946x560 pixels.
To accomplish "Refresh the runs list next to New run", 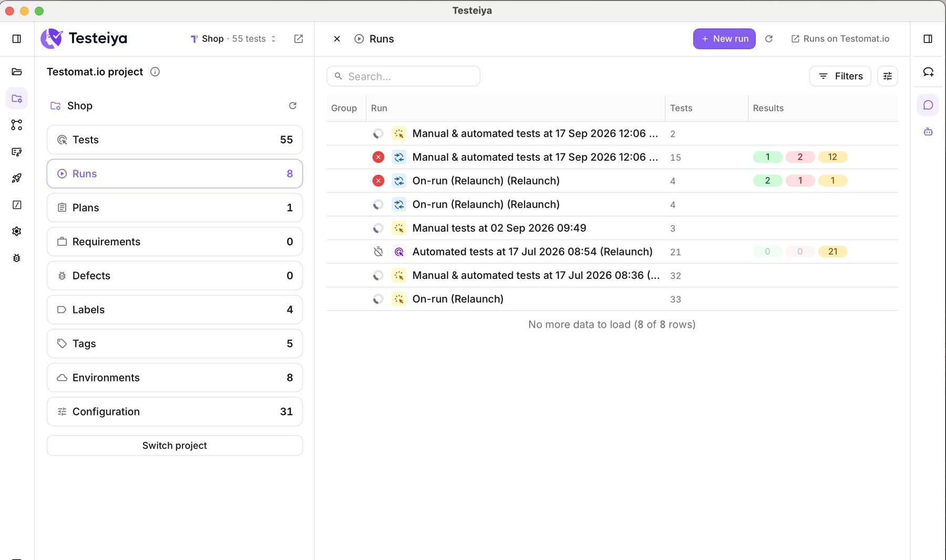I will pyautogui.click(x=769, y=39).
